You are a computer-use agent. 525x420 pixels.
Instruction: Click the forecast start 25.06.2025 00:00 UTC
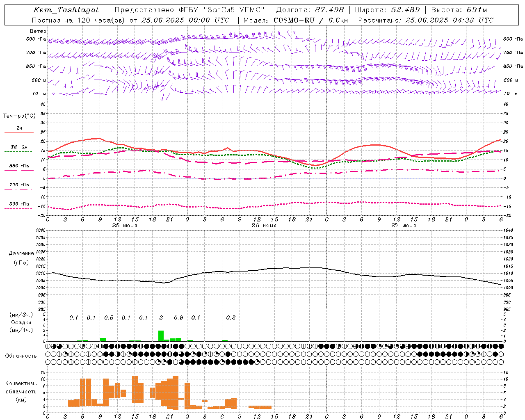[185, 20]
